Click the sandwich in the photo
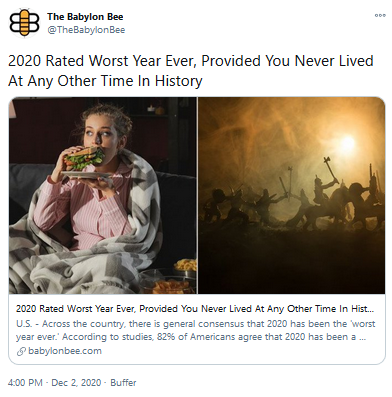This screenshot has width=392, height=397. coord(85,158)
